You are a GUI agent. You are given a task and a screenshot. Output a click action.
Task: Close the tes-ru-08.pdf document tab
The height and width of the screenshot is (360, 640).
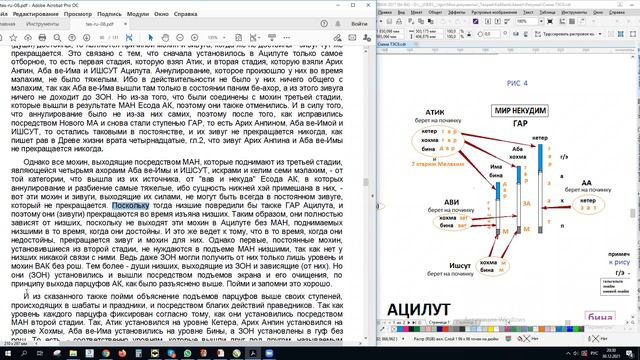pos(125,24)
